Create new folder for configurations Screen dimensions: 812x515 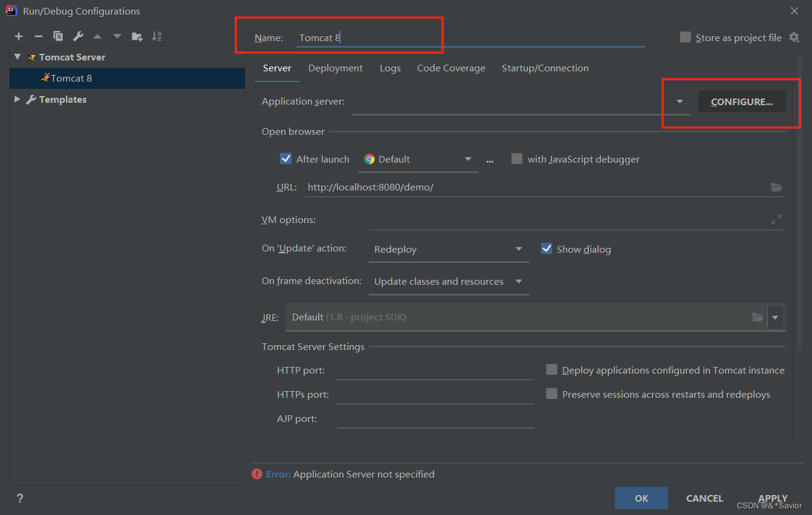pos(137,36)
